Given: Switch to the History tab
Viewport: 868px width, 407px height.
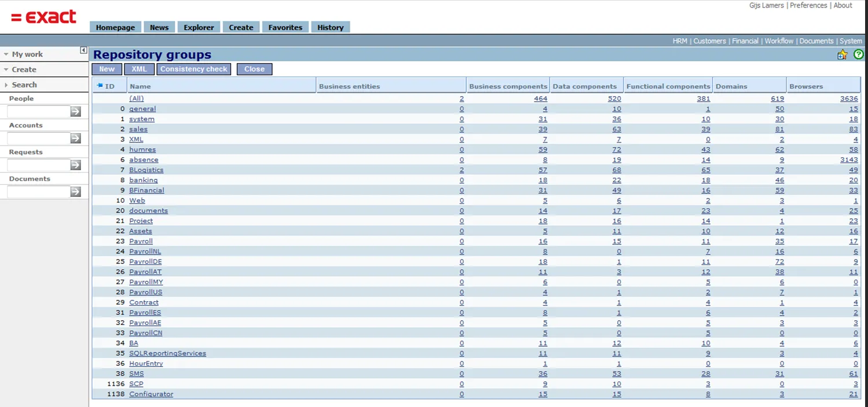Looking at the screenshot, I should coord(330,27).
